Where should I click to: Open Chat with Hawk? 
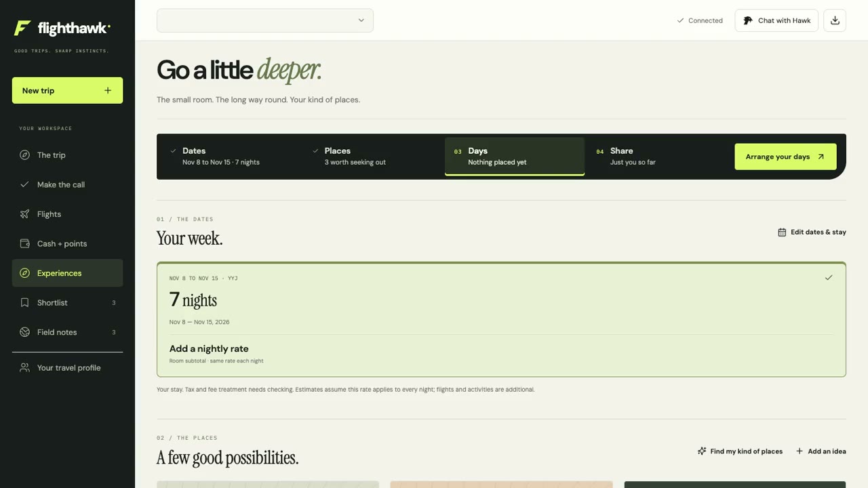coord(776,20)
